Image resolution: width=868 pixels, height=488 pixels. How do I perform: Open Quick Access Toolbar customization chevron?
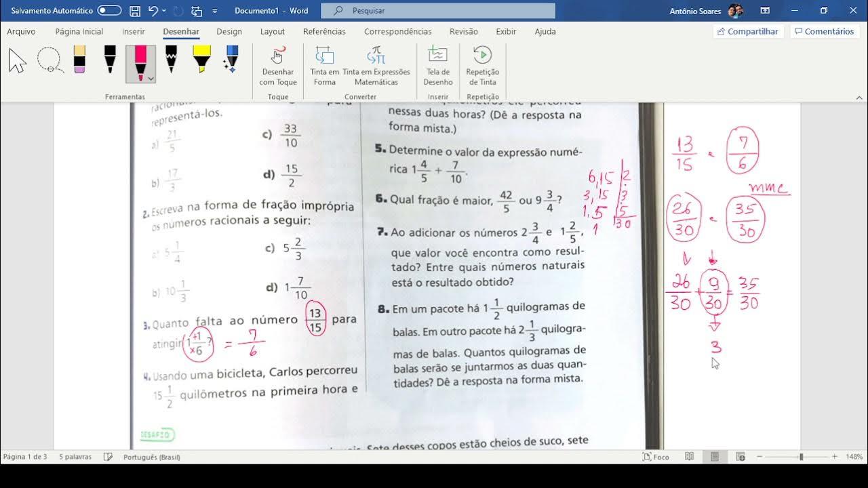(x=214, y=11)
